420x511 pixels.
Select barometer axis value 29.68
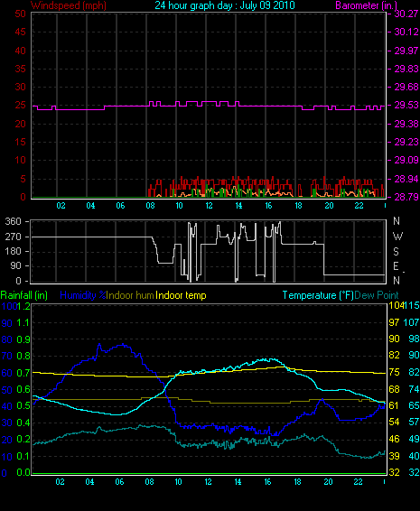coord(406,87)
